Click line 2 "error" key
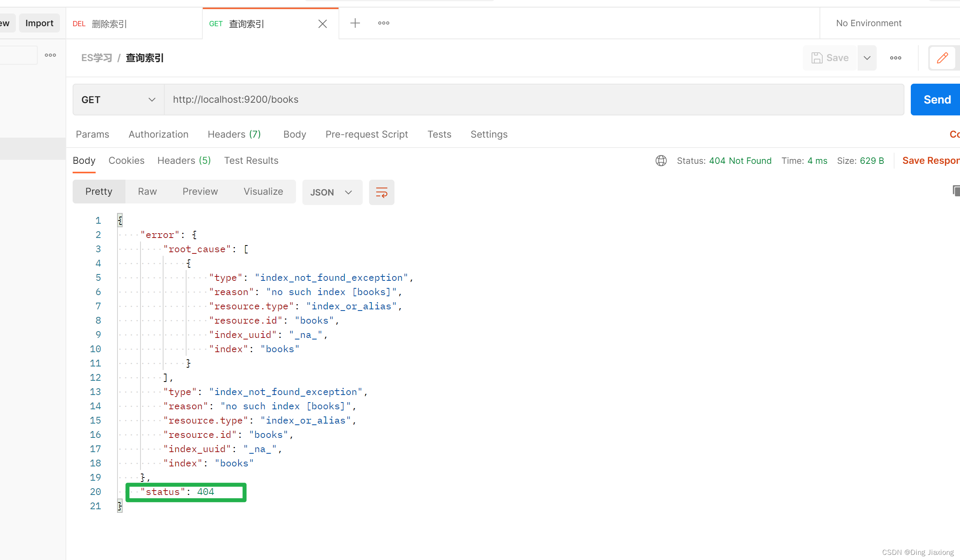Image resolution: width=960 pixels, height=560 pixels. (x=160, y=235)
